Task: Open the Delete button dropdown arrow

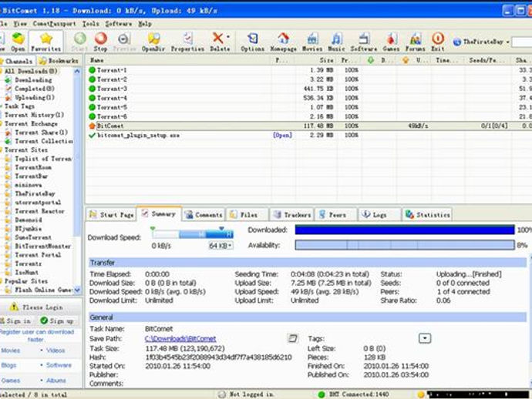Action: coord(228,37)
